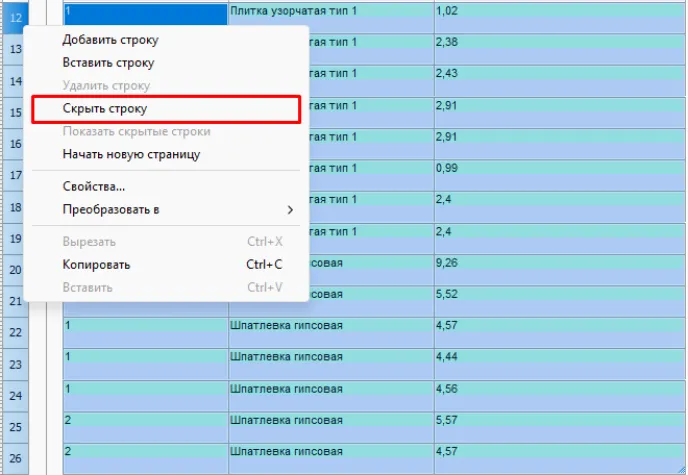Select 'Начать новую страницу' option

[x=131, y=155]
